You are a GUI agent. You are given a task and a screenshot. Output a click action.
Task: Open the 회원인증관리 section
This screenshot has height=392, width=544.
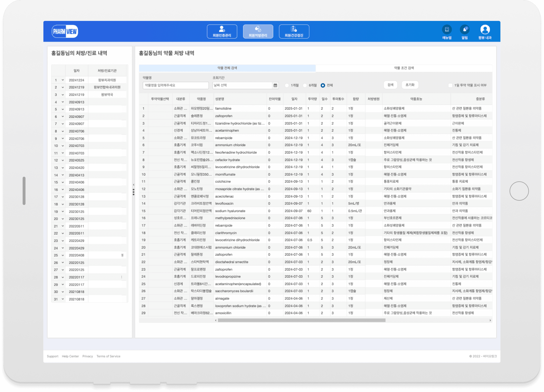(222, 31)
